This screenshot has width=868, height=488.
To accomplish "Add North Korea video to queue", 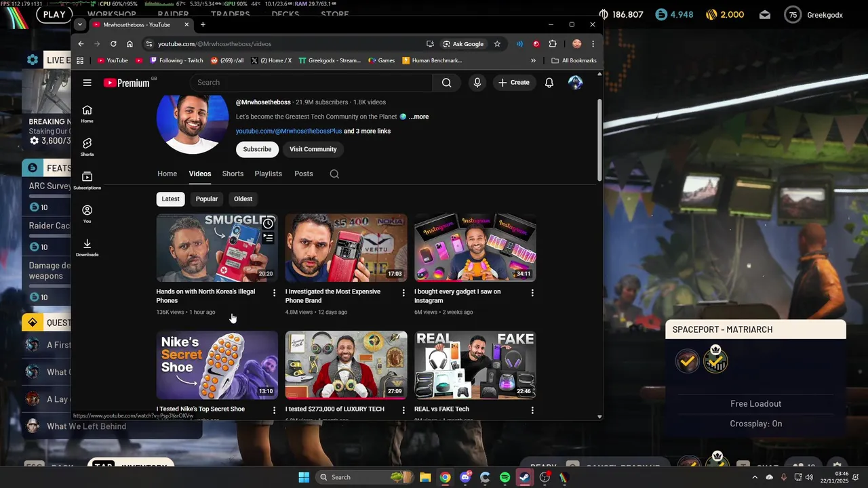I will tap(269, 238).
